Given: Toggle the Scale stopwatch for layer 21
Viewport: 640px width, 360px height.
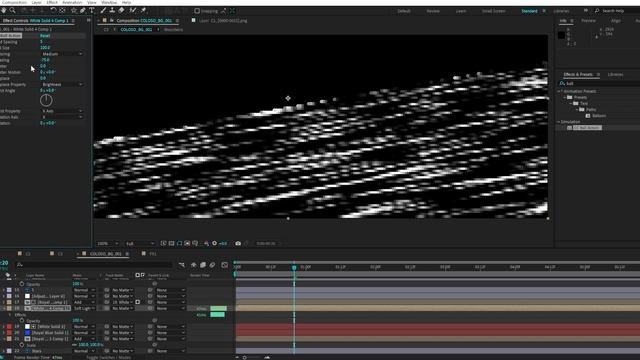Looking at the screenshot, I should coord(22,345).
